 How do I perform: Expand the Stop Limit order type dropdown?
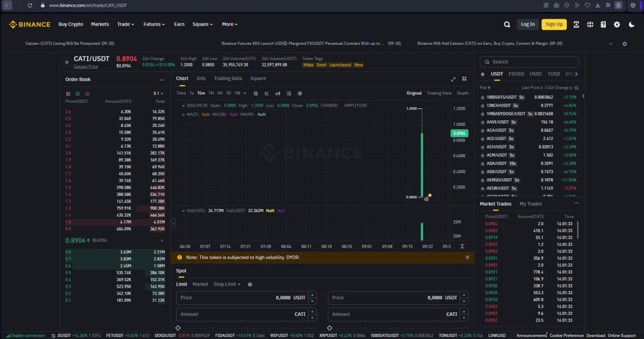[226, 284]
